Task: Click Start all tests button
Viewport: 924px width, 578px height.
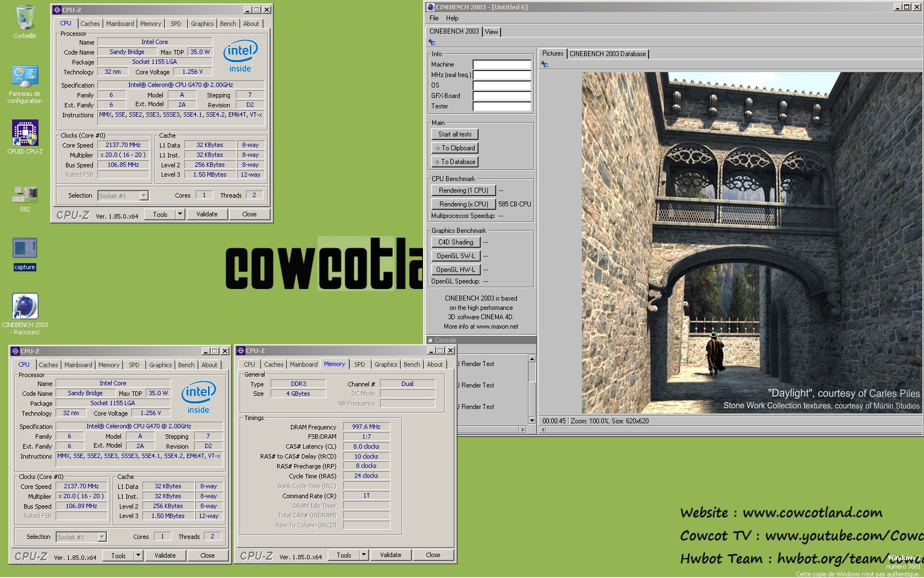Action: point(455,134)
